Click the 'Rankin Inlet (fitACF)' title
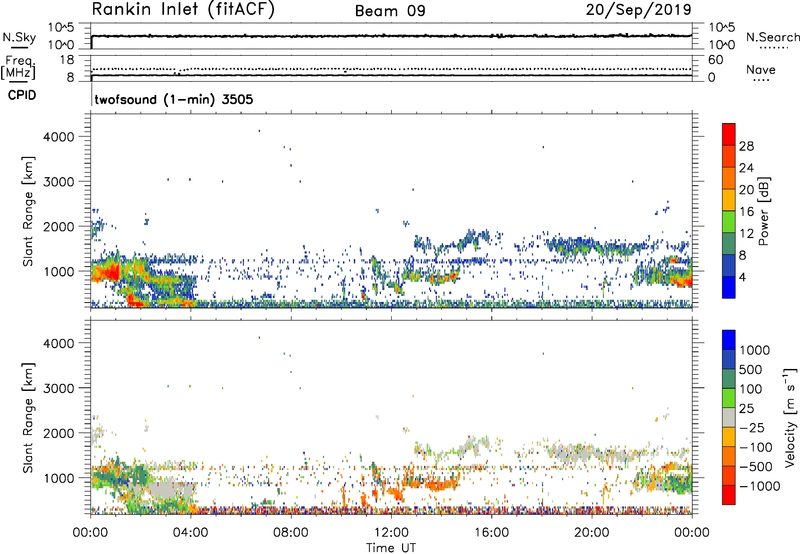800x554 pixels. tap(183, 10)
